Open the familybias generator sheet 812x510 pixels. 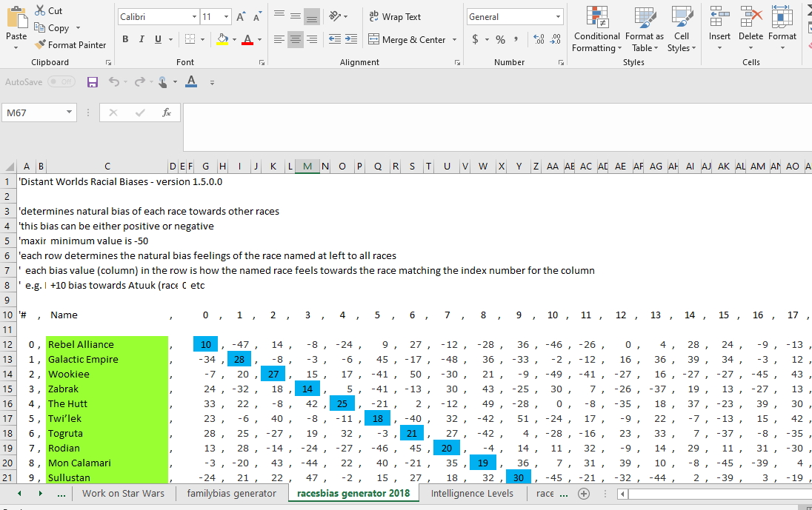[x=232, y=493]
